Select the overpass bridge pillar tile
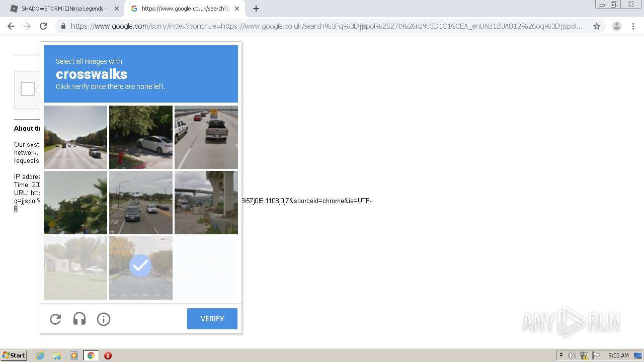The image size is (644, 362). 206,203
